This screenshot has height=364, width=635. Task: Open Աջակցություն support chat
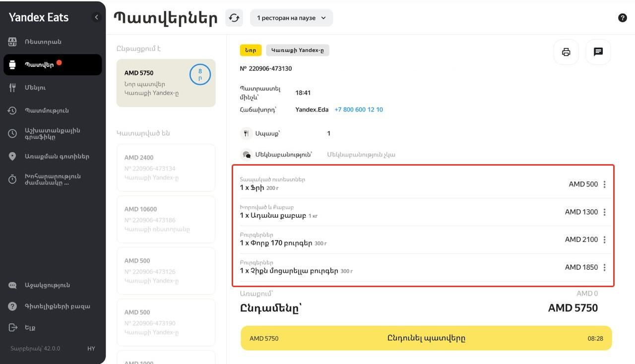tap(47, 285)
